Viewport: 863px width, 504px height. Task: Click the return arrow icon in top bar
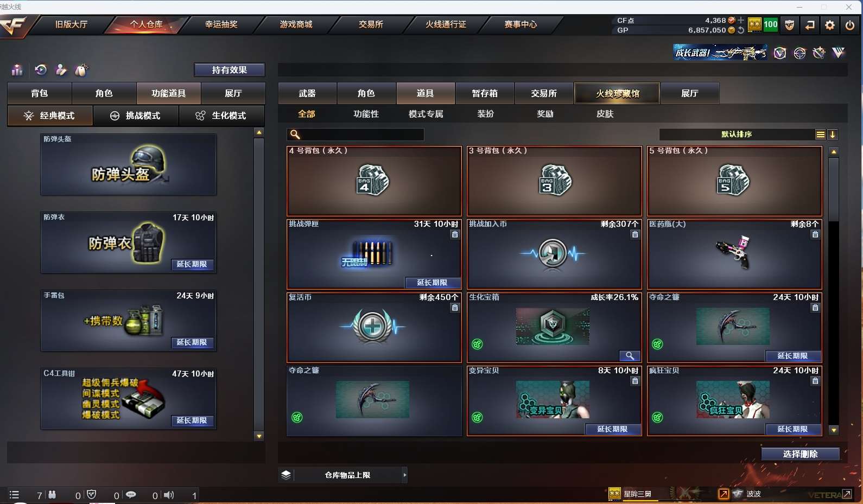(810, 25)
